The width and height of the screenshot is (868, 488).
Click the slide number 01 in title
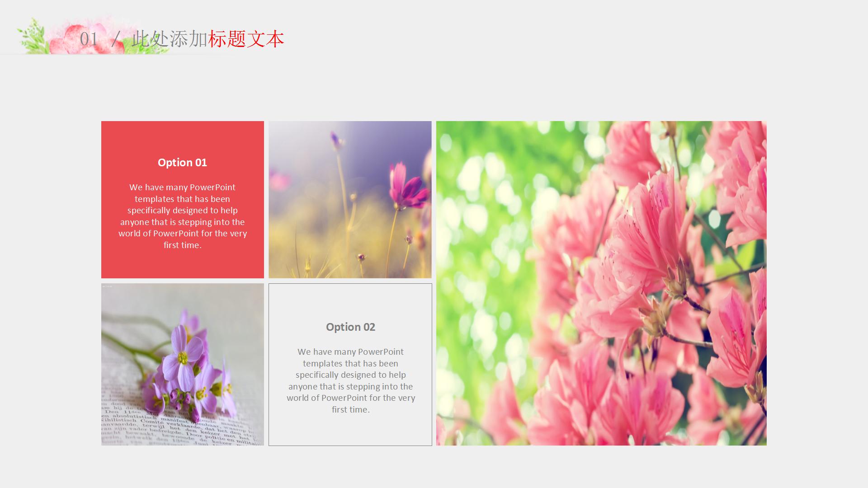[89, 39]
